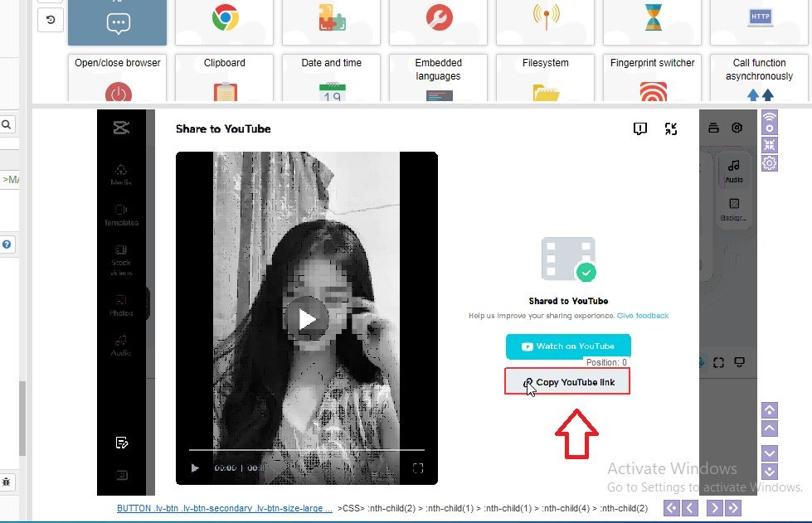Play the video using center play button
812x523 pixels.
[307, 318]
